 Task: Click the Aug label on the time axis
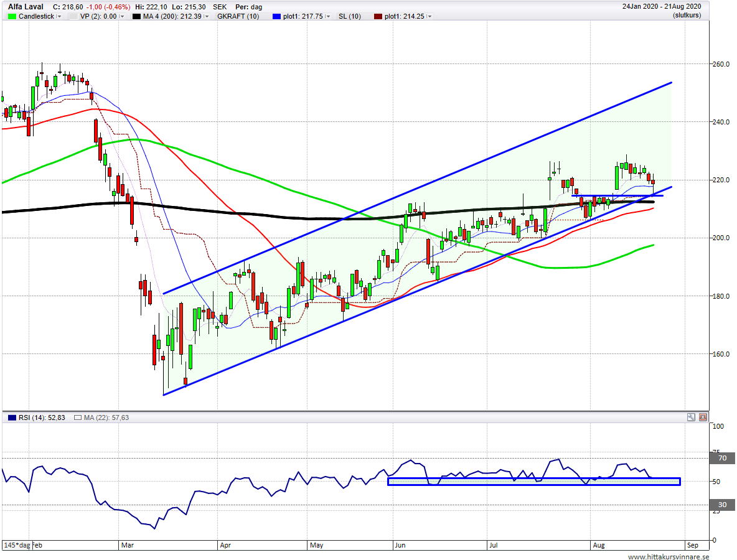598,546
